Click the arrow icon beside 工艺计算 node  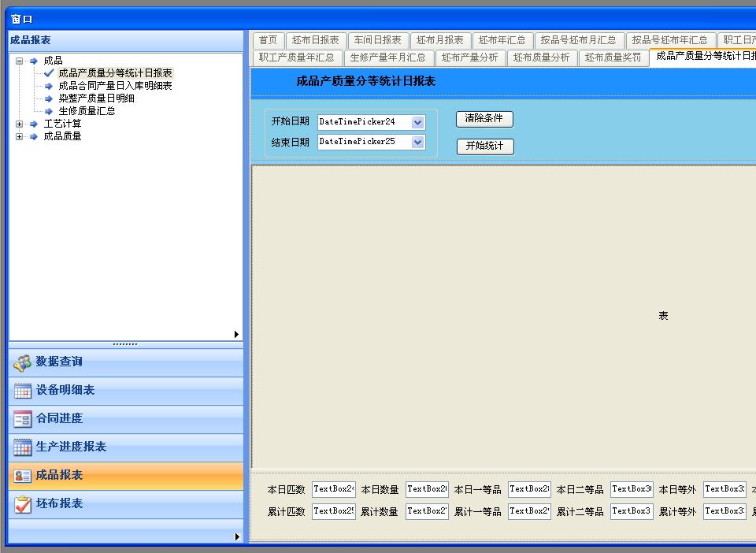[x=34, y=124]
